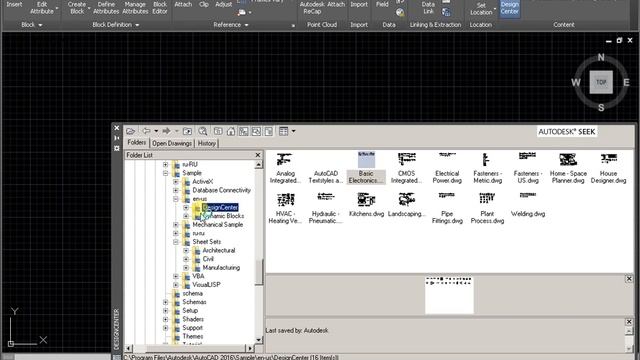640x360 pixels.
Task: Toggle the Tree View pane
Action: point(244,131)
